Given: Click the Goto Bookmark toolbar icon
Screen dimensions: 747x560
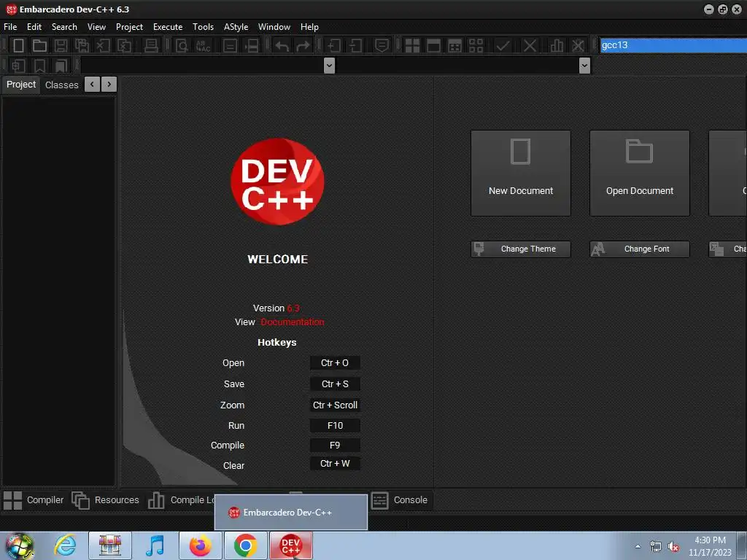Looking at the screenshot, I should 61,66.
